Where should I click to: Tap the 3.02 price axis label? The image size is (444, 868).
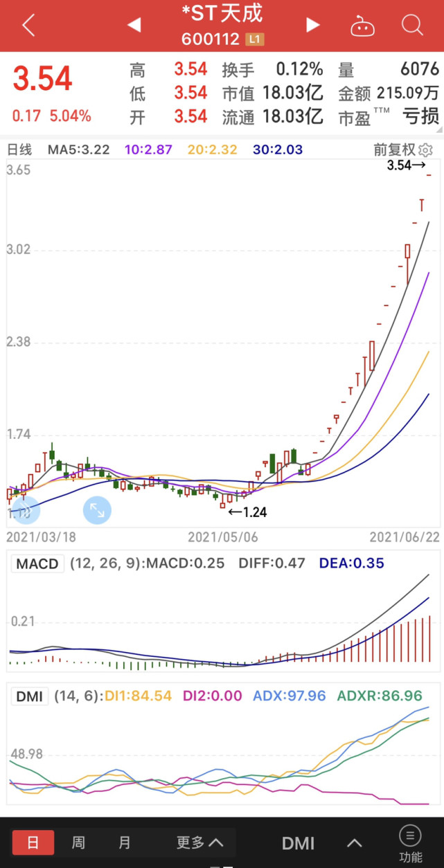click(x=19, y=250)
